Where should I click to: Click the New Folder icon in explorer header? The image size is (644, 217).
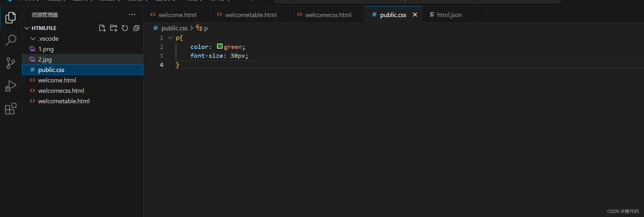click(113, 28)
